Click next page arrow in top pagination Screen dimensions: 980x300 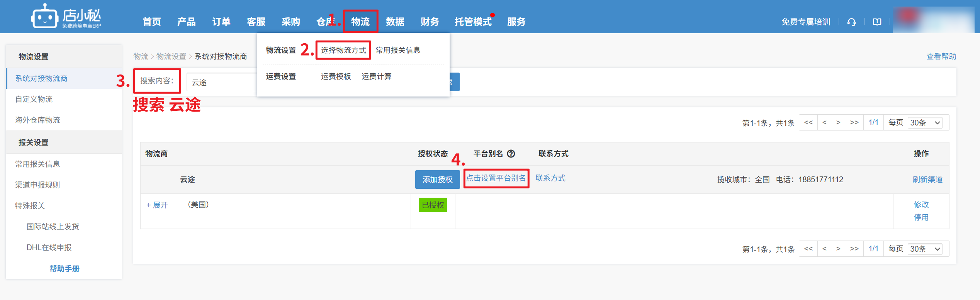pos(838,122)
